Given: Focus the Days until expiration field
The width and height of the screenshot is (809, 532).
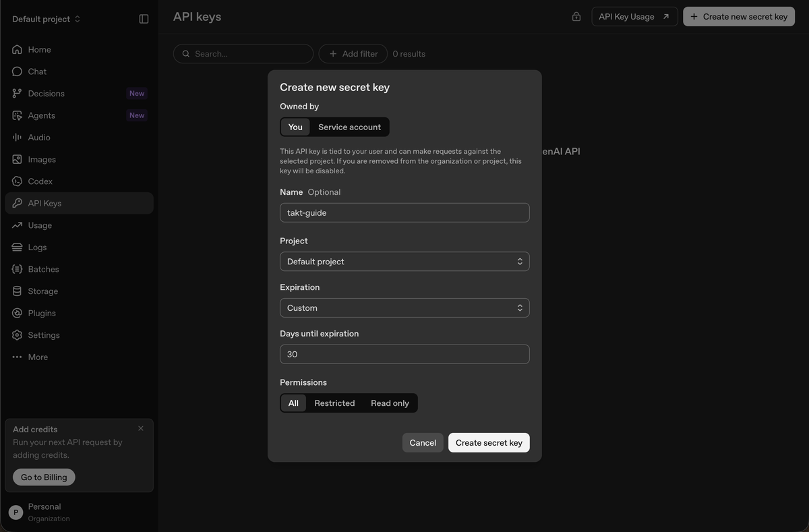Looking at the screenshot, I should tap(404, 354).
